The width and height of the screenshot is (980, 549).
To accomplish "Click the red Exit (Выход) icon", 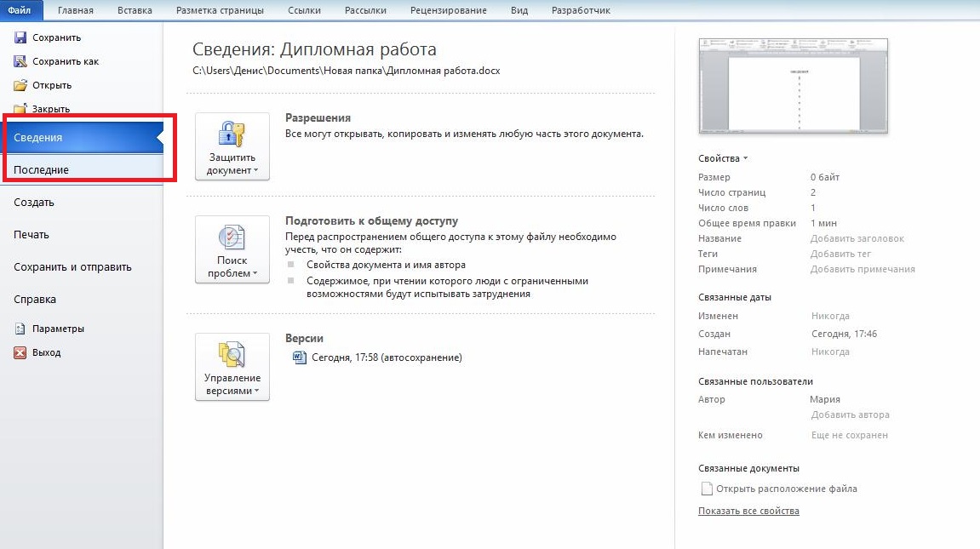I will click(20, 352).
